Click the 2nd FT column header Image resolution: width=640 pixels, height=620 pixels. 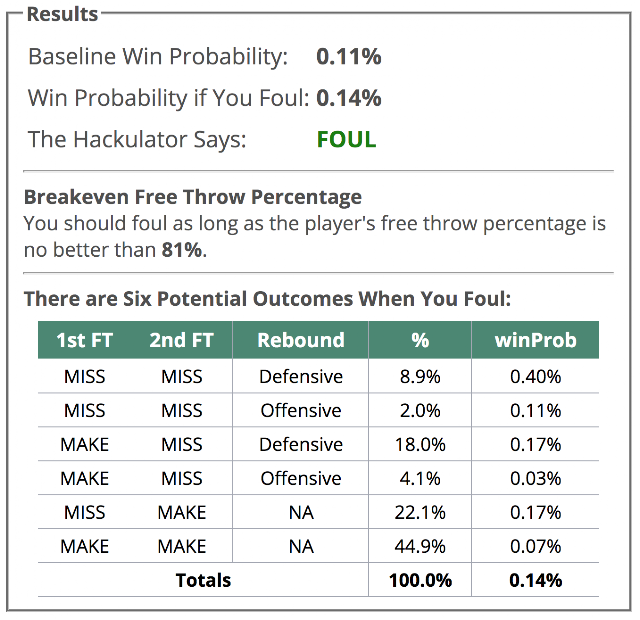point(182,340)
